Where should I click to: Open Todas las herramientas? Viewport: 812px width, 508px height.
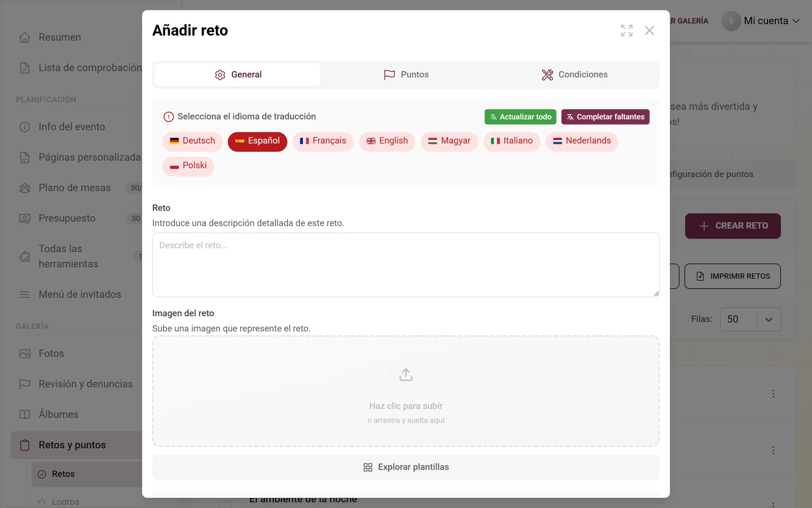(68, 256)
